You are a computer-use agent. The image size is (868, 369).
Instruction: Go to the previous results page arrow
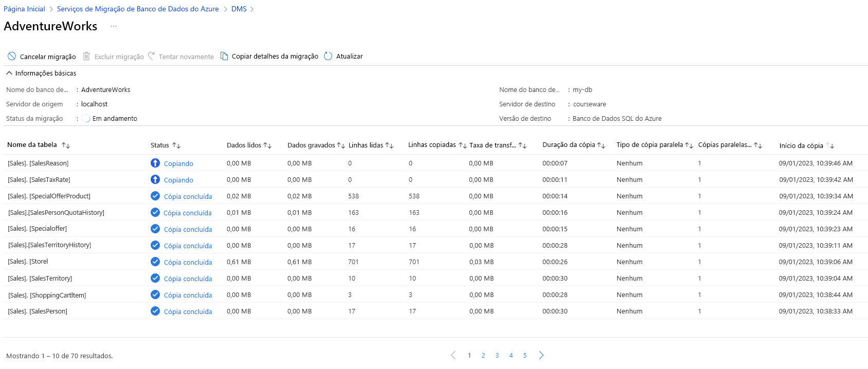(x=453, y=355)
